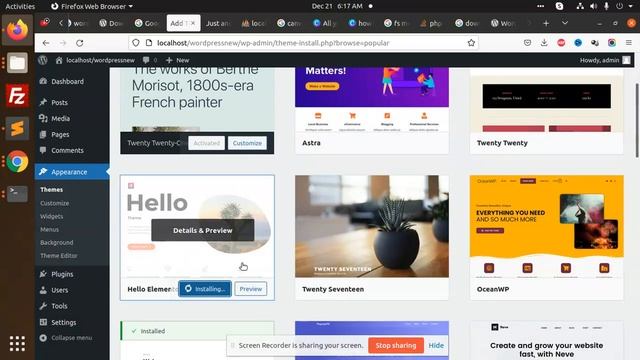The width and height of the screenshot is (640, 360).
Task: Open Google Chrome from dock
Action: click(17, 161)
